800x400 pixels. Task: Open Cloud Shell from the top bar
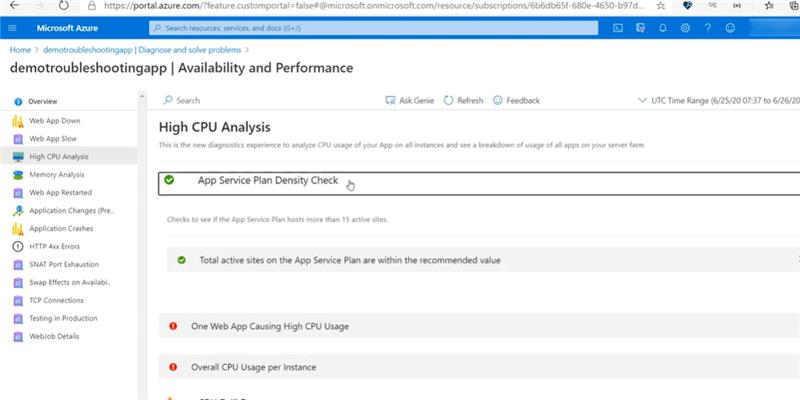pyautogui.click(x=618, y=28)
